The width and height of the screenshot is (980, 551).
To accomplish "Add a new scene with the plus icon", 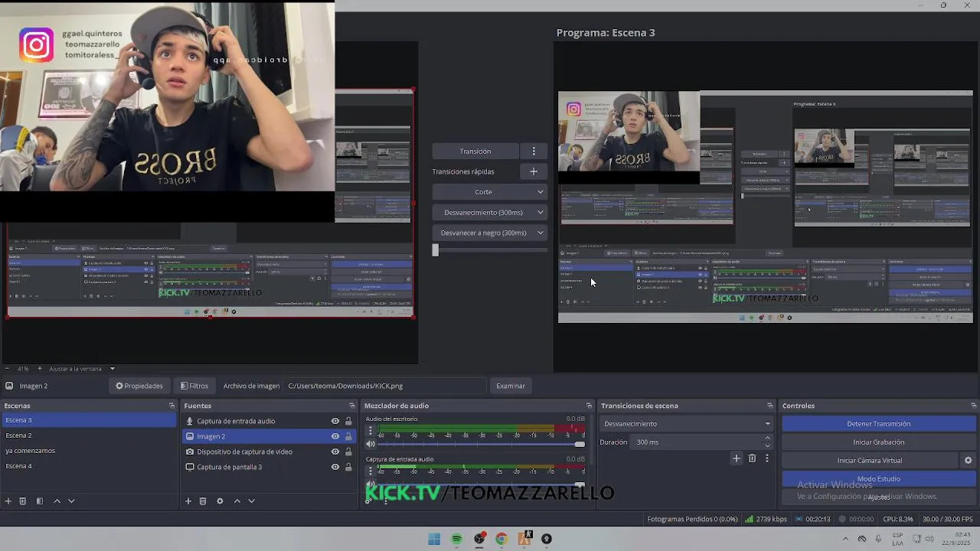I will coord(8,501).
